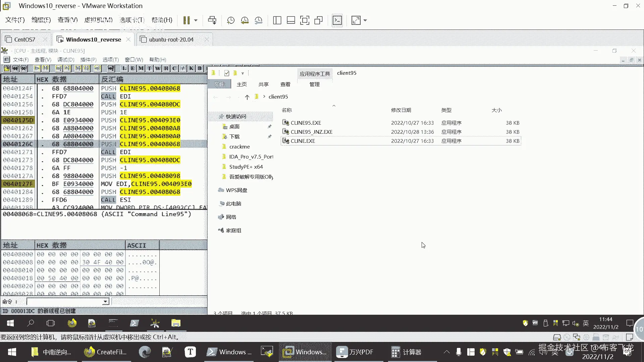
Task: Open the Breakpoints window (B button)
Action: (x=200, y=68)
